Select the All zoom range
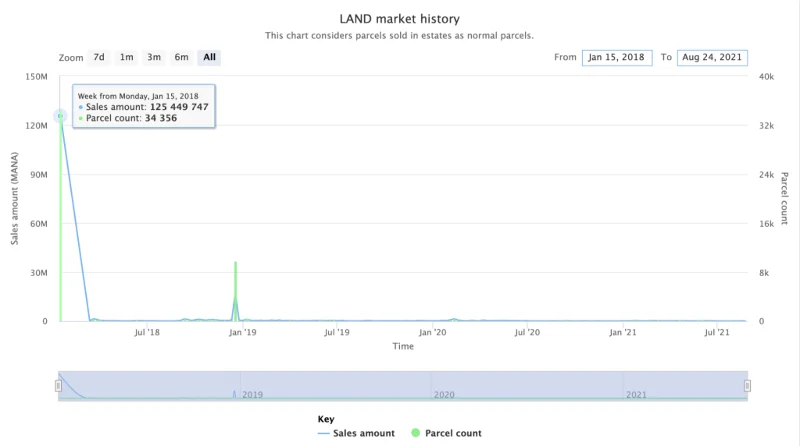 tap(209, 57)
